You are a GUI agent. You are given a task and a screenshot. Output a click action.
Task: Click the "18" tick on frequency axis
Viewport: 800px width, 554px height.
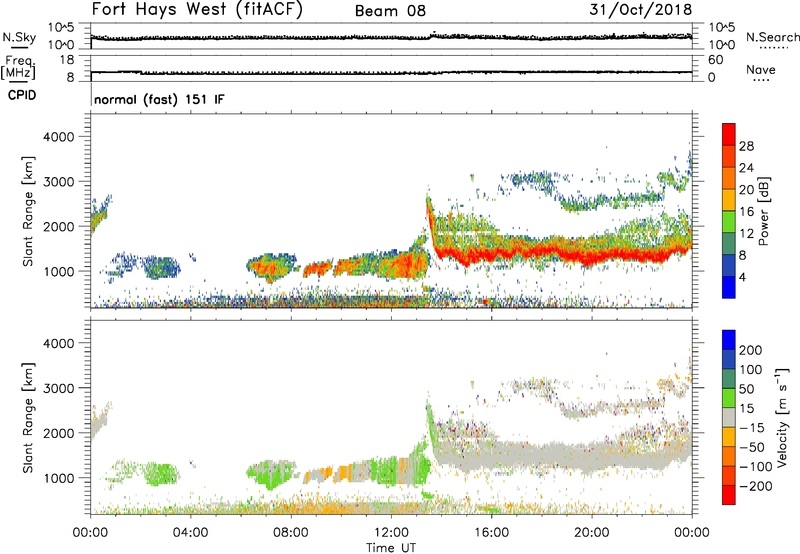(x=67, y=60)
